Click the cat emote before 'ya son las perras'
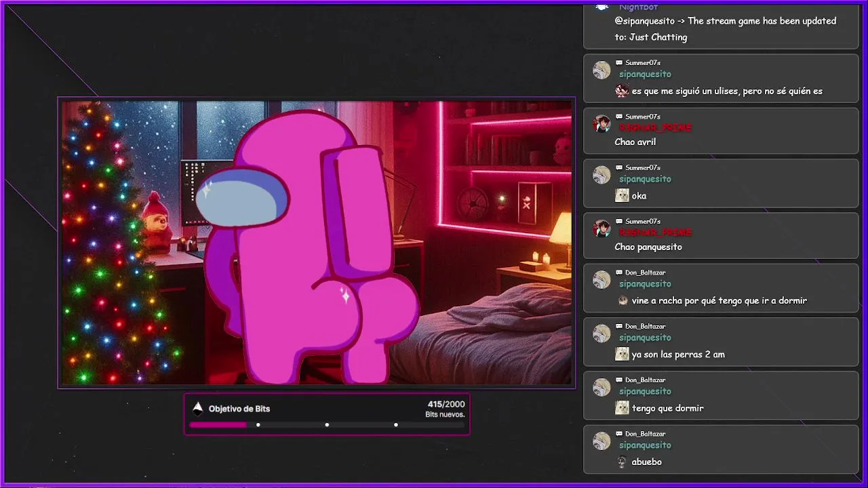868x488 pixels. [x=622, y=354]
